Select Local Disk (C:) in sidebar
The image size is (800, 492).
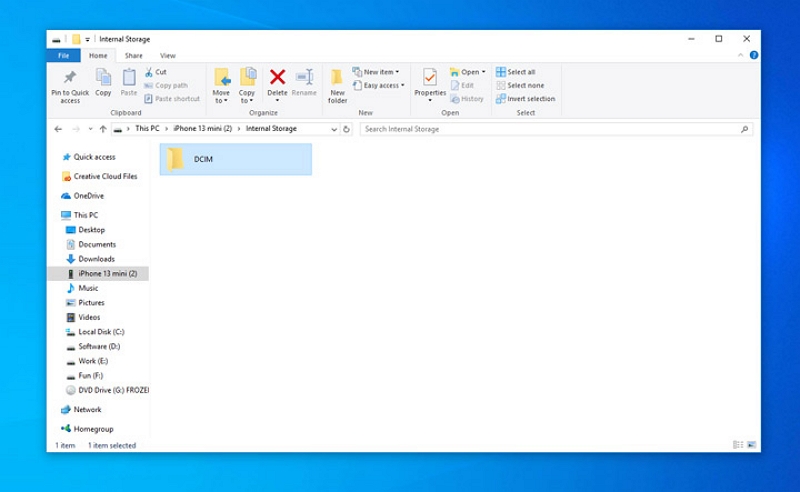coord(101,332)
